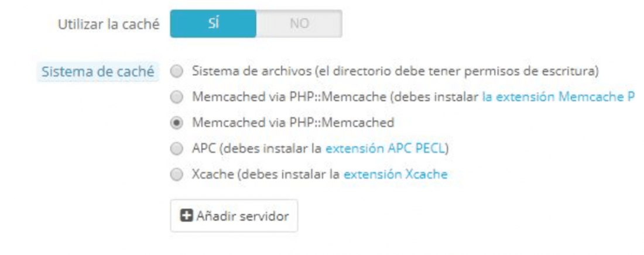
Task: Click the 'Memcached via PHP::Memcached' option text
Action: 293,122
